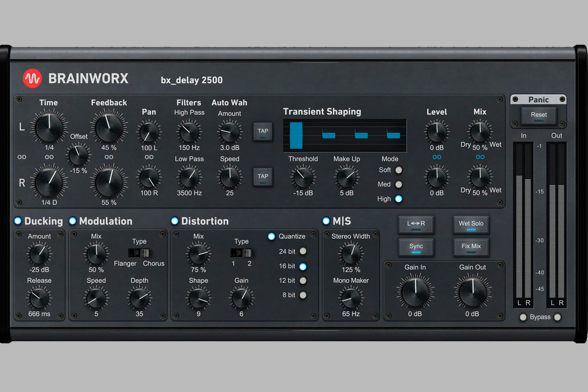Toggle the Level L/R link icon
This screenshot has width=588, height=392.
(437, 157)
